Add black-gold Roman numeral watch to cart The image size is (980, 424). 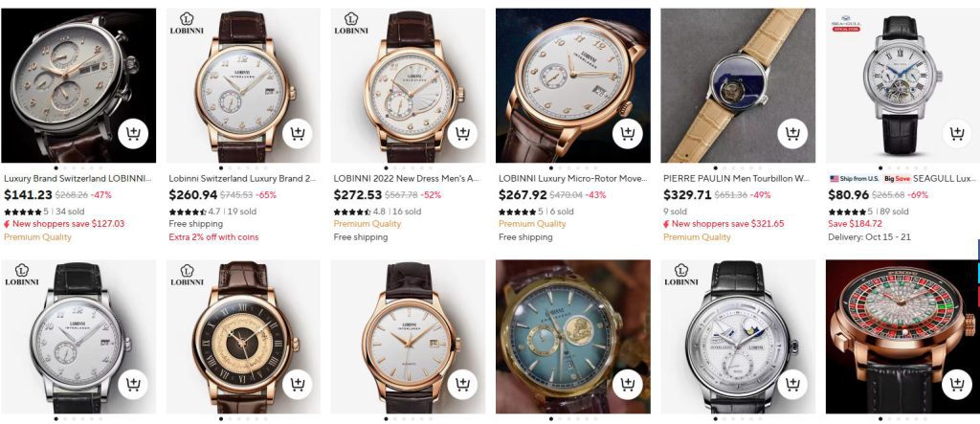point(298,385)
